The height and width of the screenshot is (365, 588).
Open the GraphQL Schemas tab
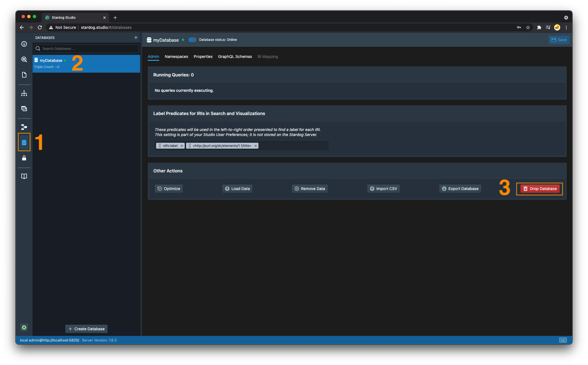pos(235,57)
